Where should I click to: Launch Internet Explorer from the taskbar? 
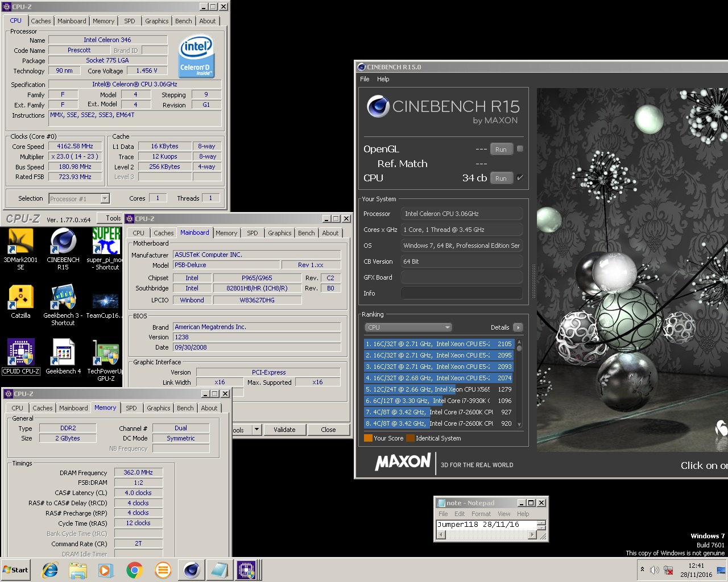tap(50, 570)
